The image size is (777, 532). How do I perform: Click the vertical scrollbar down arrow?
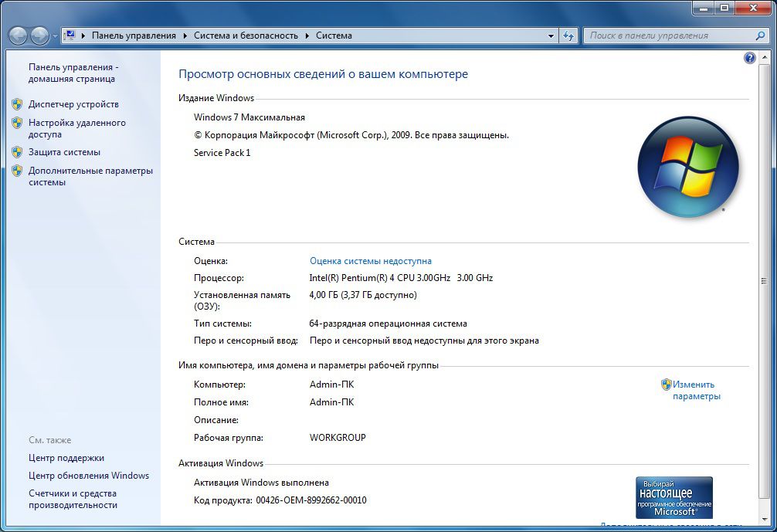click(764, 520)
